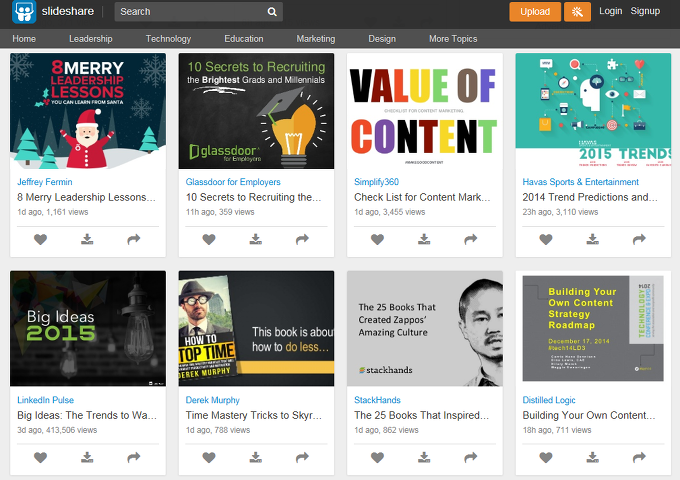Open the Big Ideas 2015 thumbnail
This screenshot has height=480, width=680.
(x=88, y=329)
